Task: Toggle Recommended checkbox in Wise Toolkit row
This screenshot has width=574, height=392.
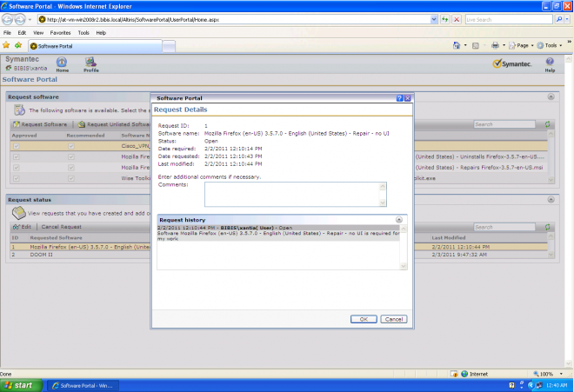Action: click(x=71, y=178)
